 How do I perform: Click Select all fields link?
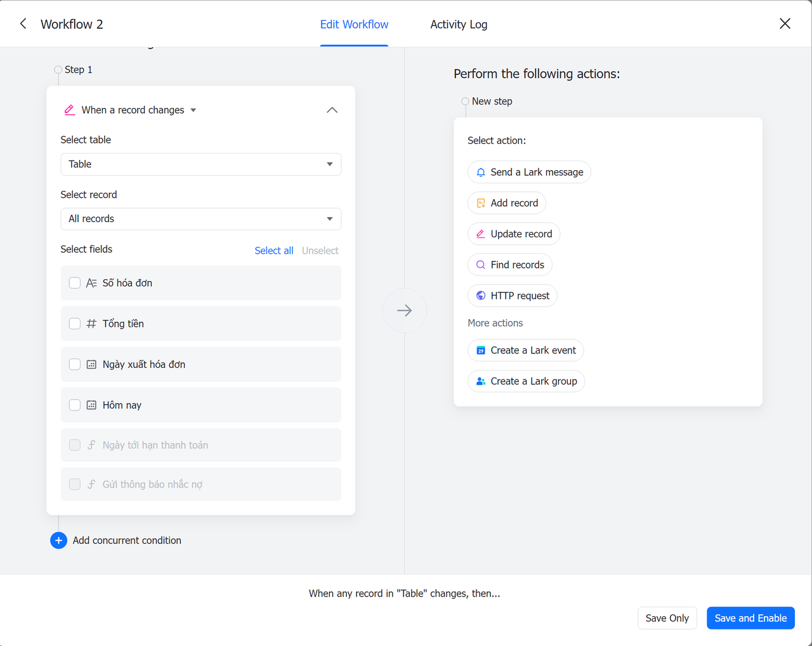(274, 251)
